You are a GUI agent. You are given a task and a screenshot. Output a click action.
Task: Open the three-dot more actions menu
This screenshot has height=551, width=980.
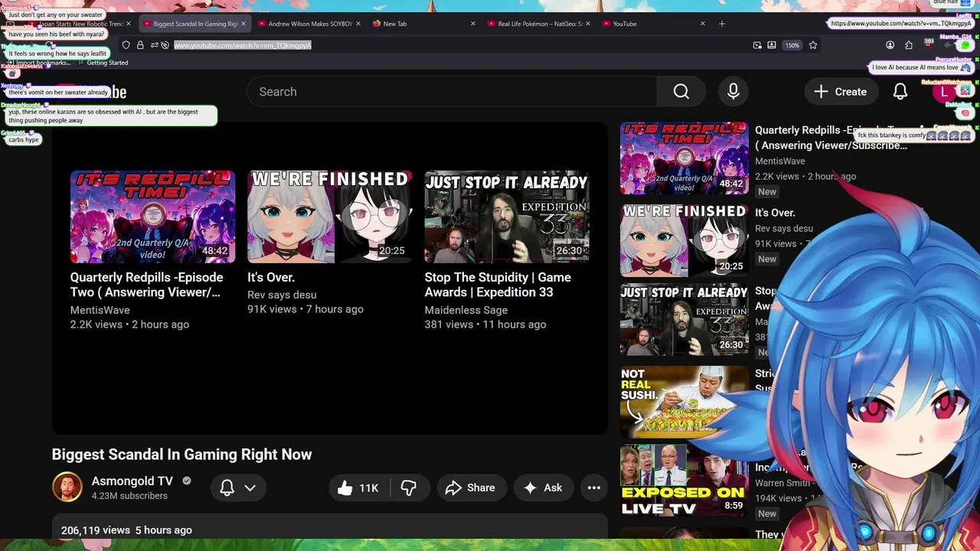594,487
